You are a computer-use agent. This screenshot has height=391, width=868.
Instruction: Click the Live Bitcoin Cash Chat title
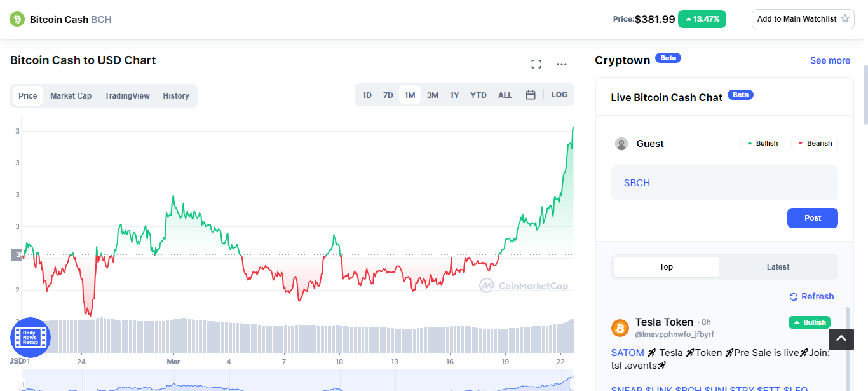667,98
